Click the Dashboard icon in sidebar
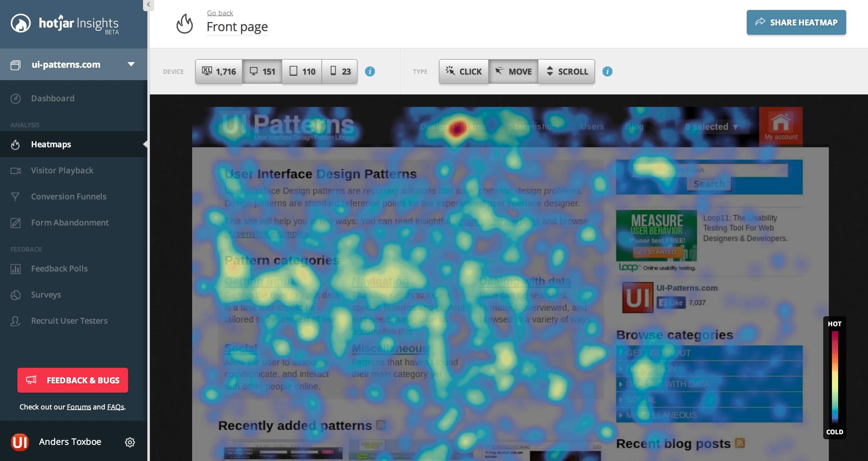This screenshot has width=868, height=461. (x=16, y=98)
